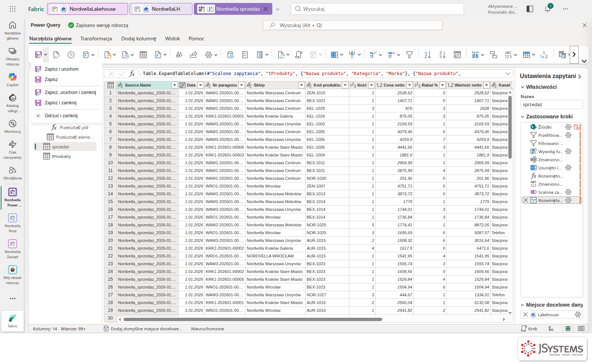Open the Katalog usługi sidebar icon
The width and height of the screenshot is (592, 364).
pyautogui.click(x=13, y=103)
